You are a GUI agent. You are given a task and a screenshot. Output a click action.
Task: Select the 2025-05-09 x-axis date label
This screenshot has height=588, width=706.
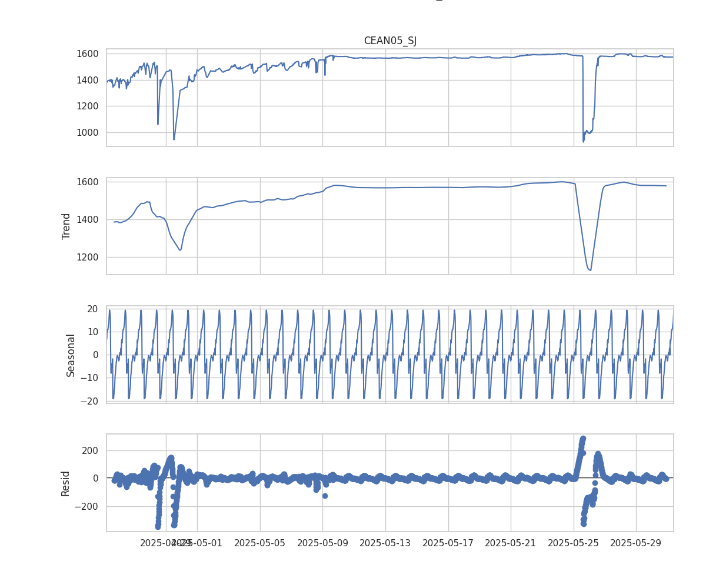[322, 543]
